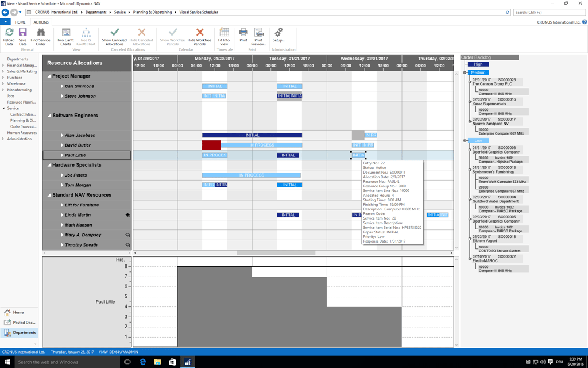Screen dimensions: 588x368
Task: Click the Resource Allocations column header
Action: (87, 63)
